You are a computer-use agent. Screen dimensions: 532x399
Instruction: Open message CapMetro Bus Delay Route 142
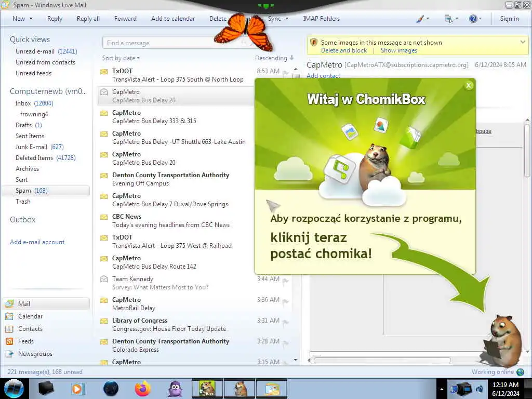coord(175,262)
